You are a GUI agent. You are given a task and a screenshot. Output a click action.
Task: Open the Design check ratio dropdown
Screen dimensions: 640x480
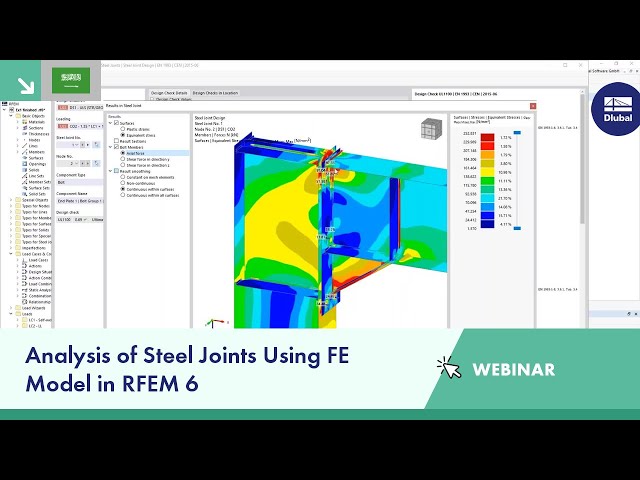point(85,220)
